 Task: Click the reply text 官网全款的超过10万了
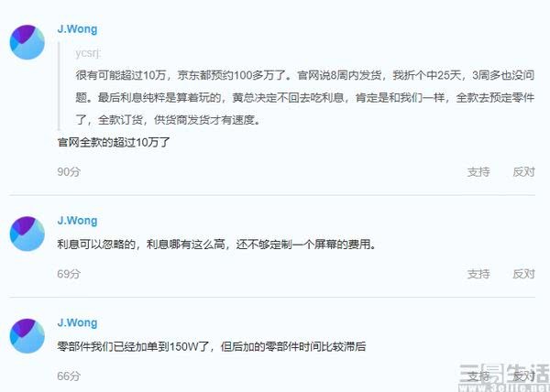tap(114, 142)
